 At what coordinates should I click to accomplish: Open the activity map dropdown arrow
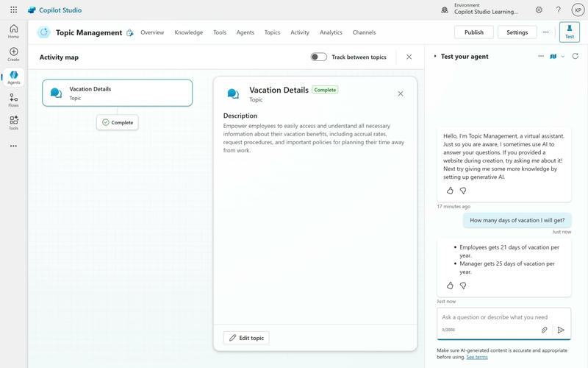point(563,57)
